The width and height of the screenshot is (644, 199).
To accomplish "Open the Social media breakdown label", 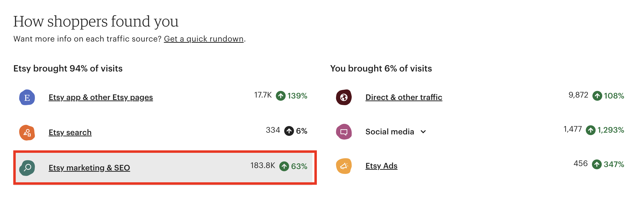I will [390, 131].
